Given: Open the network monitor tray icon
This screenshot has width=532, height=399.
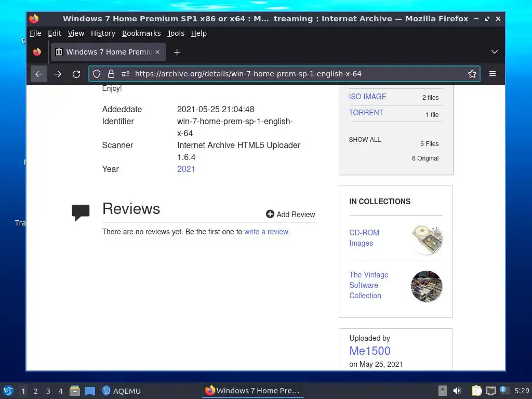Looking at the screenshot, I should click(490, 391).
